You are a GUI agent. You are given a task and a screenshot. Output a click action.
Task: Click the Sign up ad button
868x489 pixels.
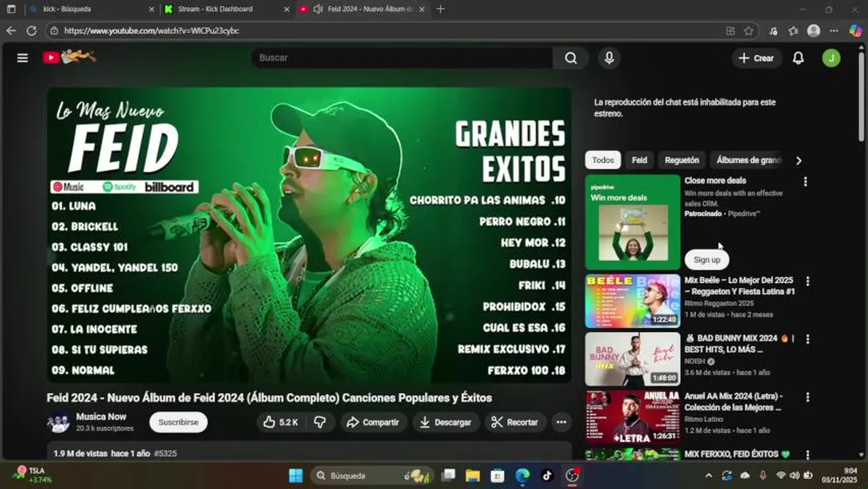pyautogui.click(x=706, y=259)
